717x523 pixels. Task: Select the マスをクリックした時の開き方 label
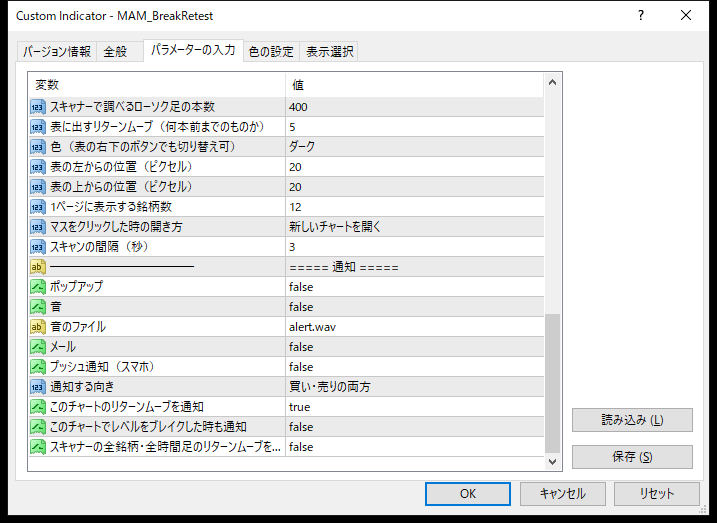(x=116, y=227)
